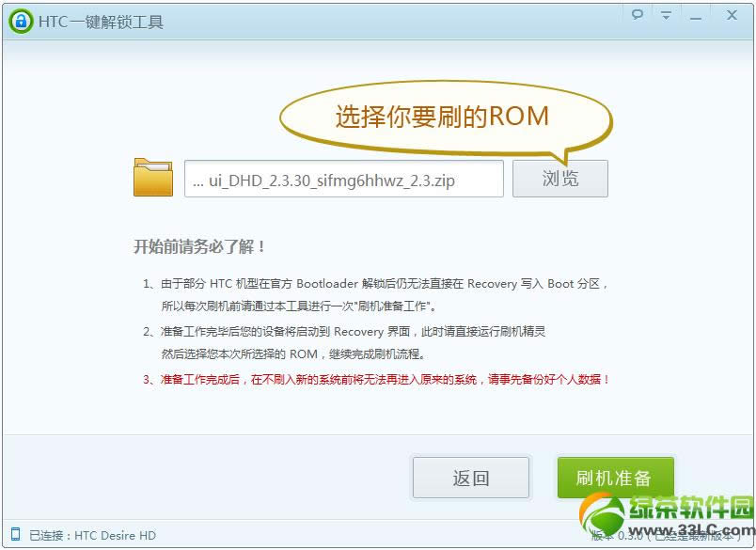Minimize the HTC unlock tool window
This screenshot has width=756, height=550.
tap(695, 17)
